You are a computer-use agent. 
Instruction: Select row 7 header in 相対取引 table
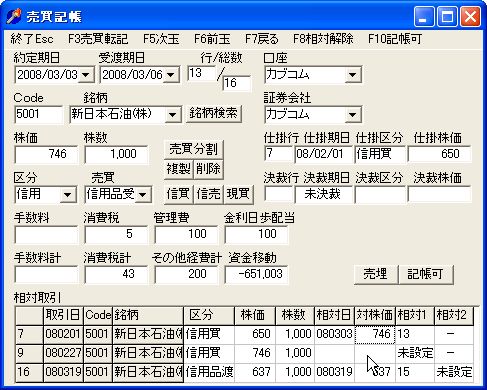coord(29,334)
